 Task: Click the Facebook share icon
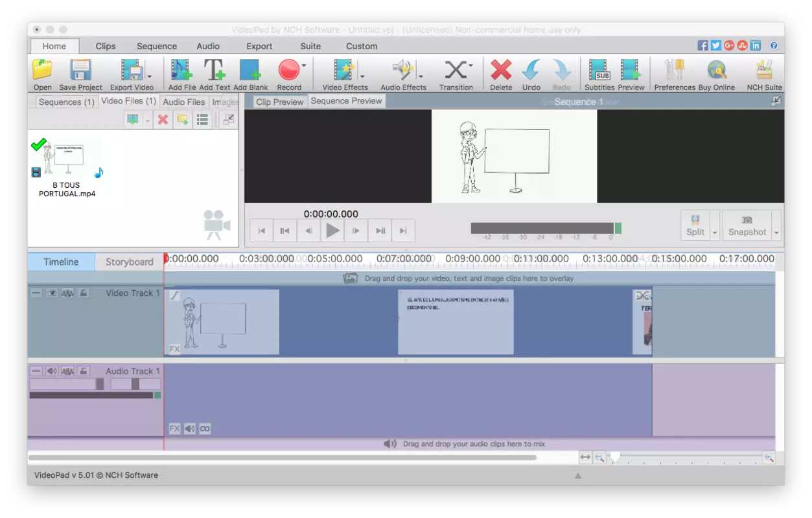click(x=702, y=45)
